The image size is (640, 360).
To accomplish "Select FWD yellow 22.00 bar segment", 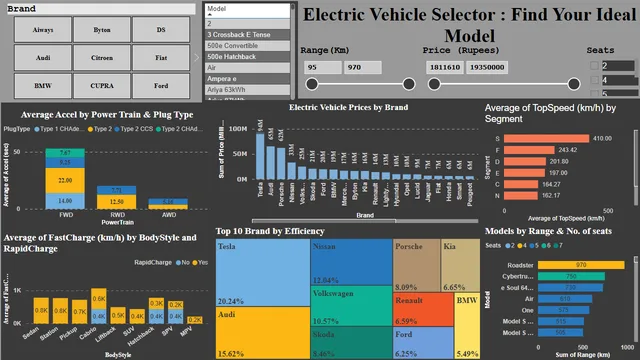I will pos(65,180).
